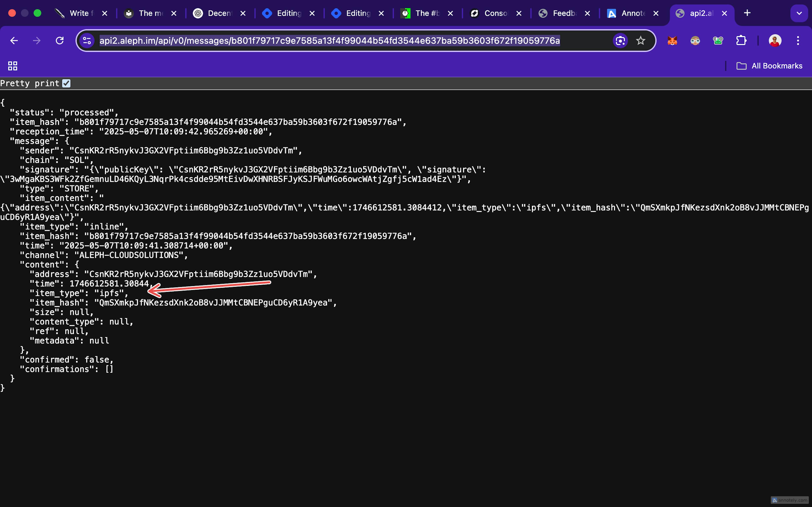This screenshot has height=507, width=812.
Task: Open the All Bookmarks folder
Action: pos(769,66)
